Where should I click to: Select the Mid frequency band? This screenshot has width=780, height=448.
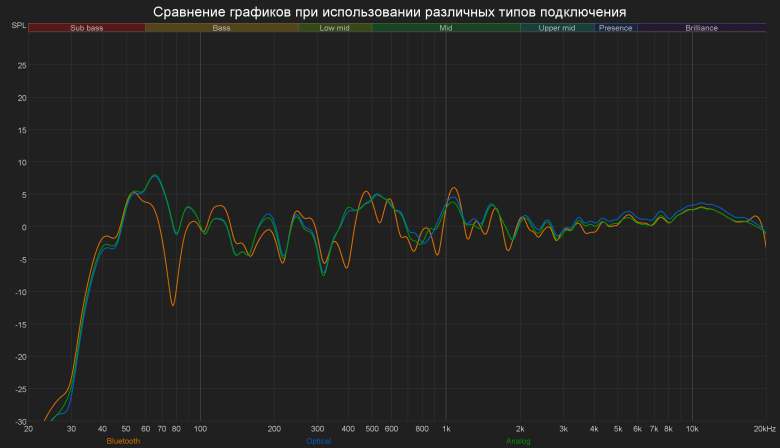(x=446, y=28)
